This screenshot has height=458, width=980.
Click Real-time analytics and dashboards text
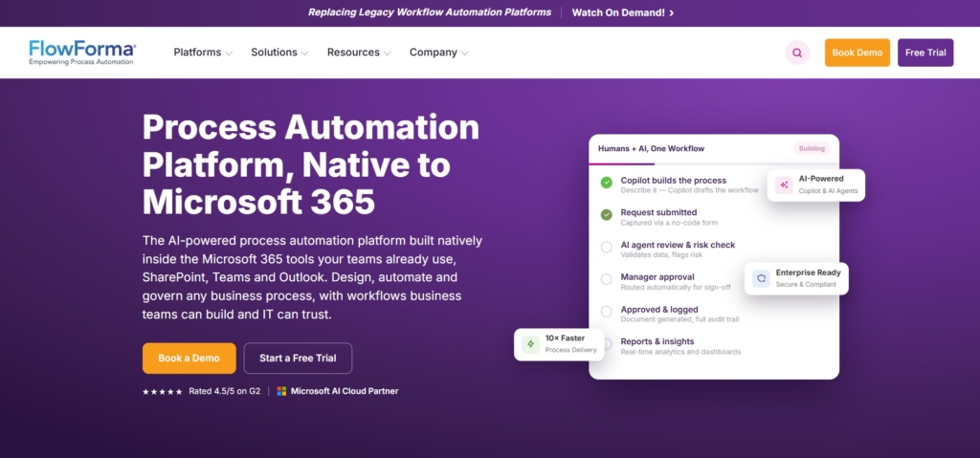tap(680, 352)
